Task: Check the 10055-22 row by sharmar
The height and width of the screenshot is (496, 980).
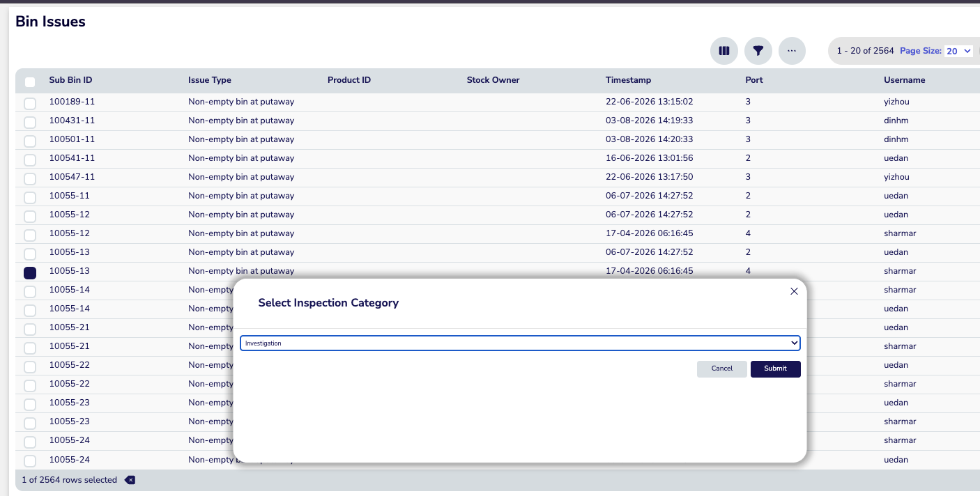Action: 30,385
